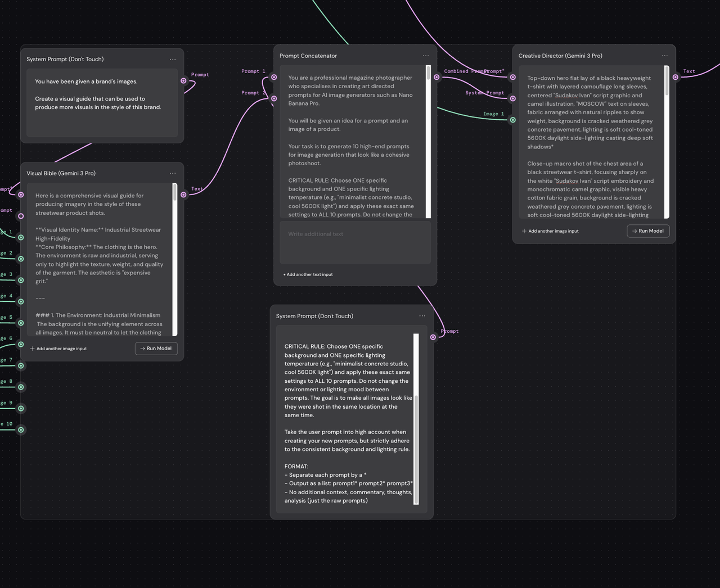Add another image input to Creative Director

[x=550, y=231]
